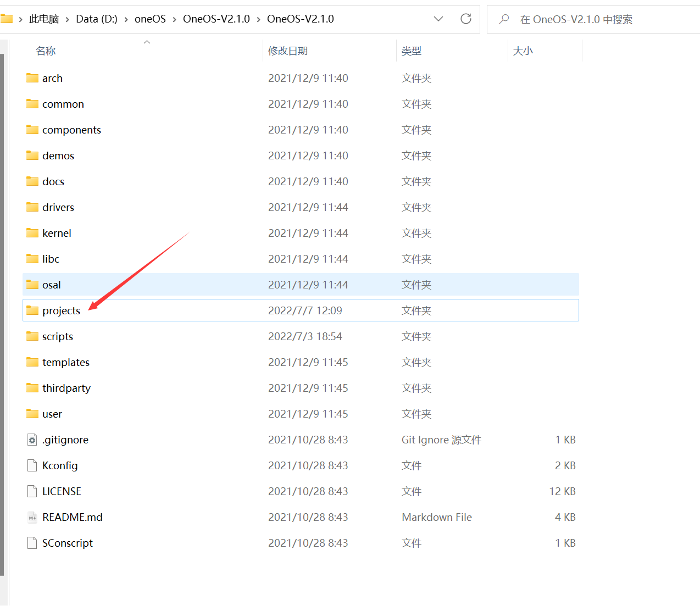Select the common folder icon
700x611 pixels.
[32, 104]
